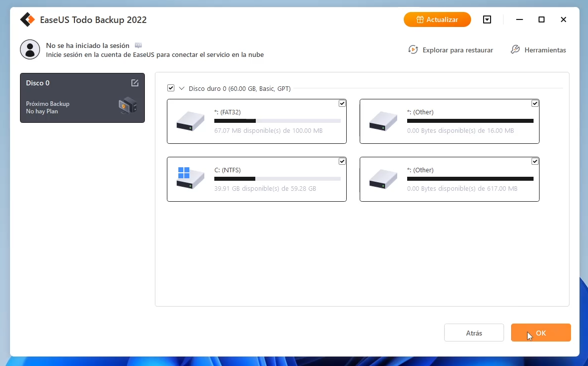Click the 16.00 MB Other partition drive icon
The width and height of the screenshot is (588, 366).
click(x=383, y=121)
